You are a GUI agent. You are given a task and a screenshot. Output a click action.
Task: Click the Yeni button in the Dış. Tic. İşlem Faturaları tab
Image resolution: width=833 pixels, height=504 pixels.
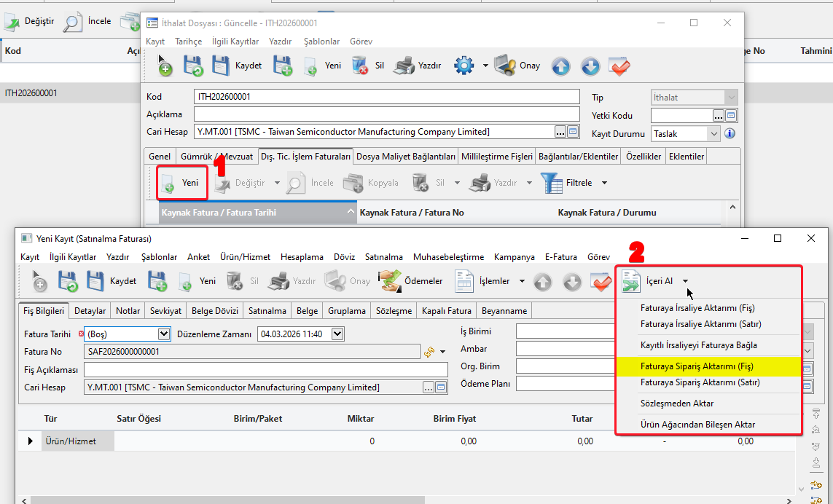point(182,183)
